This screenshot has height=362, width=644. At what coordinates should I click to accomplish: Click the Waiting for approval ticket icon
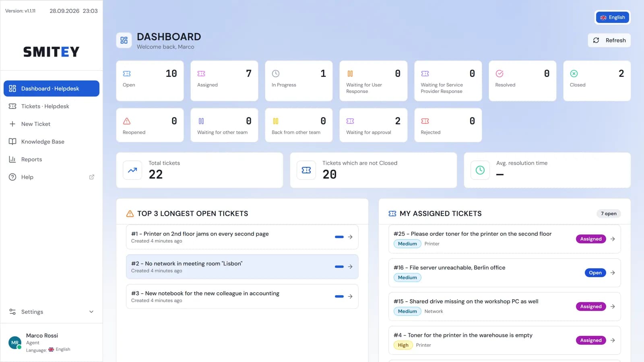coord(350,121)
